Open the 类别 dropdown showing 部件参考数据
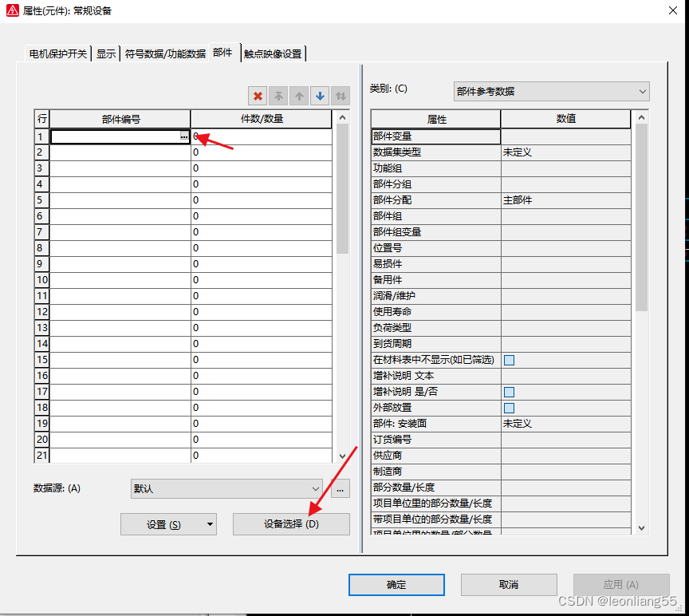 tap(551, 92)
